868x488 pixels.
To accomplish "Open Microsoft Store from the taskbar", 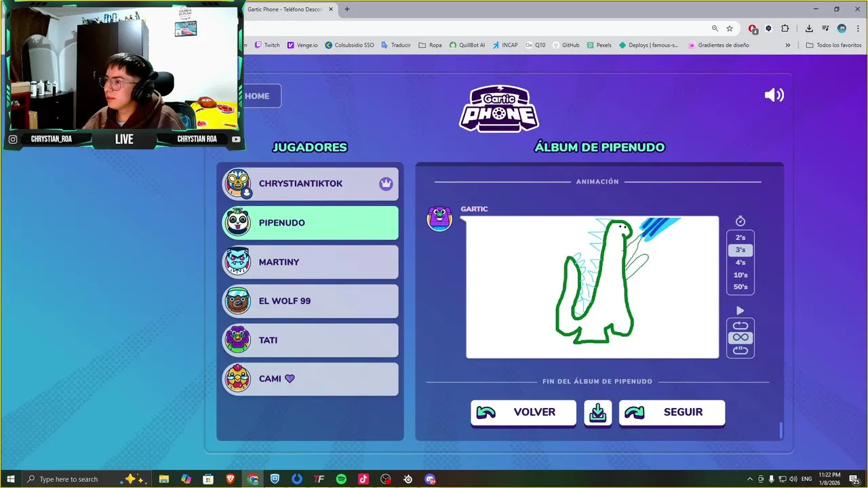I will (x=208, y=479).
